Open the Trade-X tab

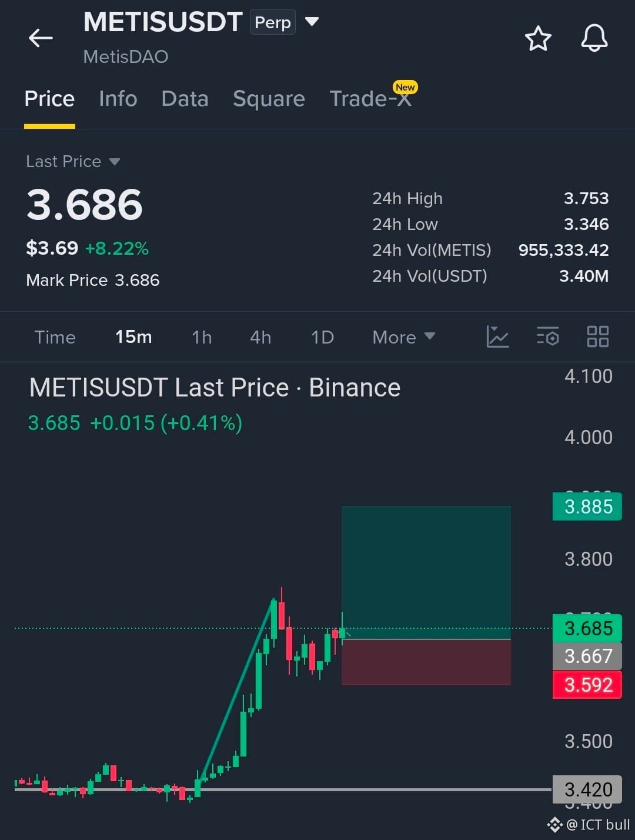pyautogui.click(x=370, y=99)
